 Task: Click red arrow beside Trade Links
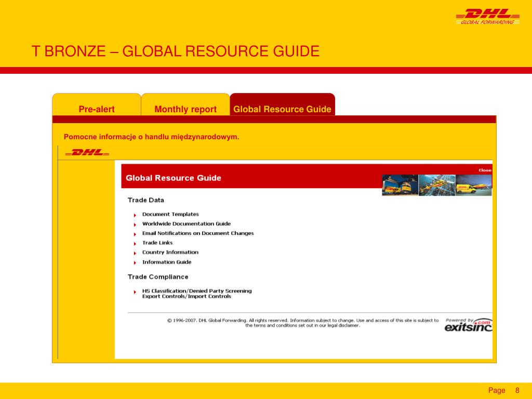pos(135,244)
